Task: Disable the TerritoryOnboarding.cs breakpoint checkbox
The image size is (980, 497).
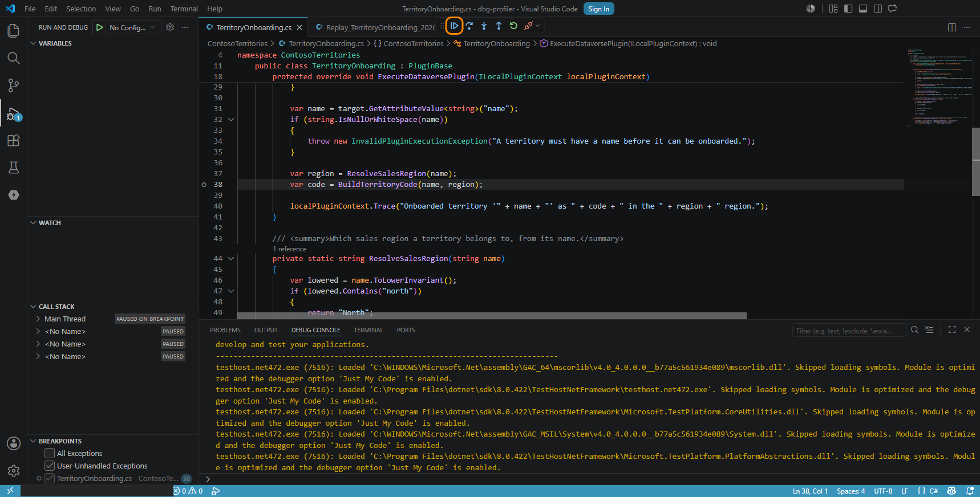Action: point(50,478)
